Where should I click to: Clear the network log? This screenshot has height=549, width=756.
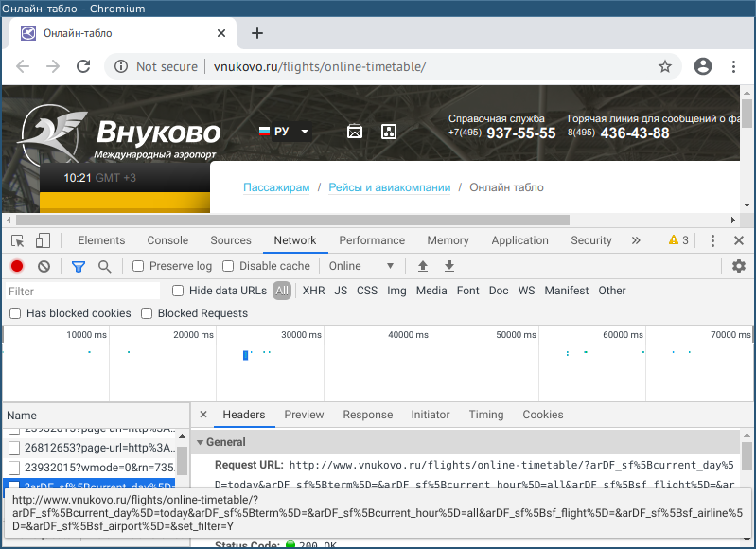coord(44,266)
